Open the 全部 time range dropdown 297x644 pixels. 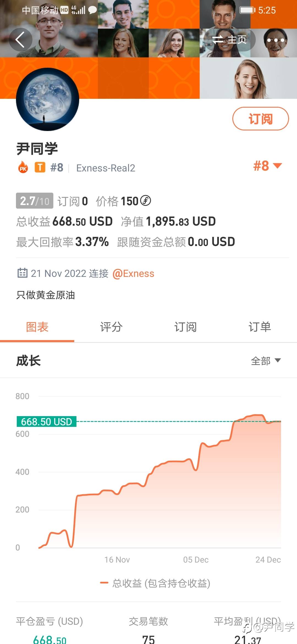coord(266,361)
